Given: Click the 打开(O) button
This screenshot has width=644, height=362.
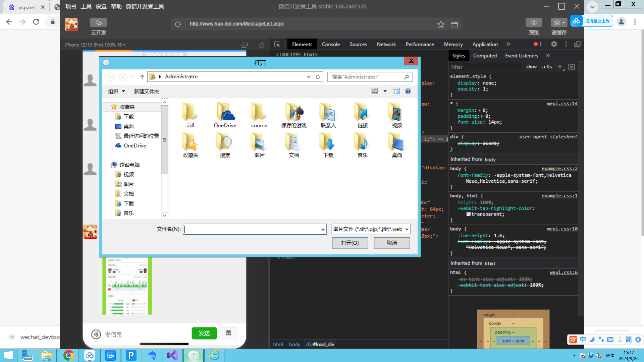Looking at the screenshot, I should click(350, 243).
